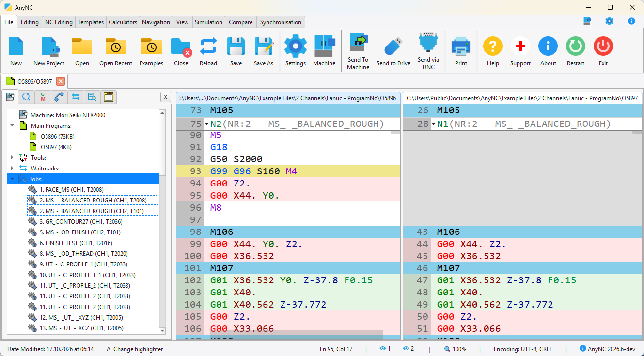The image size is (644, 356).
Task: Select the FACE_MS job in the tree
Action: [x=72, y=189]
